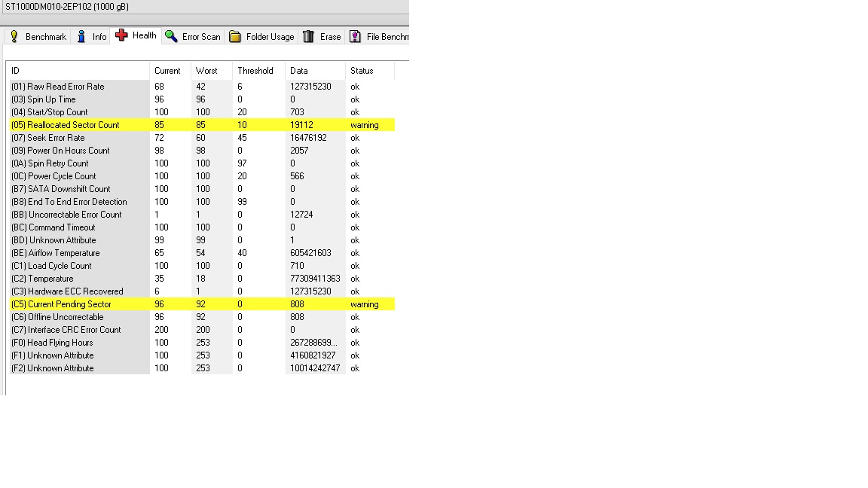Click the data value 10014242747
The image size is (868, 488).
(315, 368)
